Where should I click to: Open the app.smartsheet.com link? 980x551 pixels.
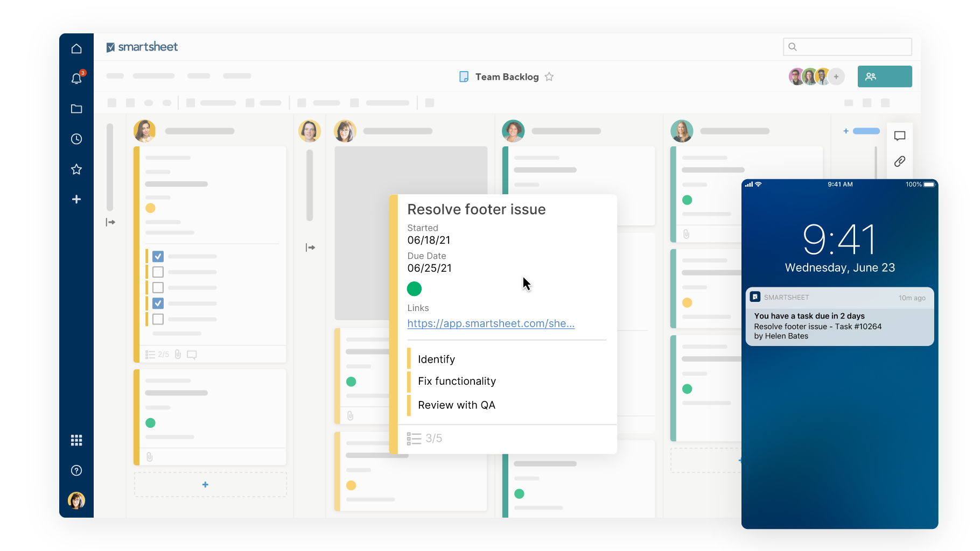coord(491,323)
